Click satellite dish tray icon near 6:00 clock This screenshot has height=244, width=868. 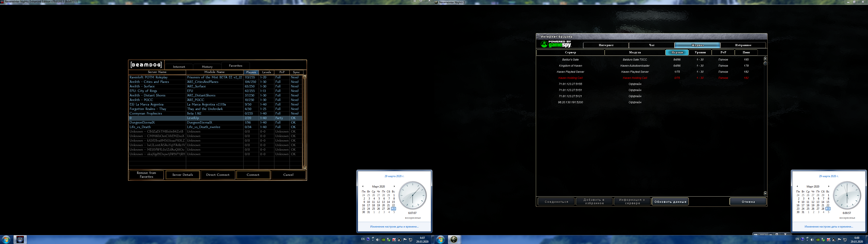tap(834, 240)
